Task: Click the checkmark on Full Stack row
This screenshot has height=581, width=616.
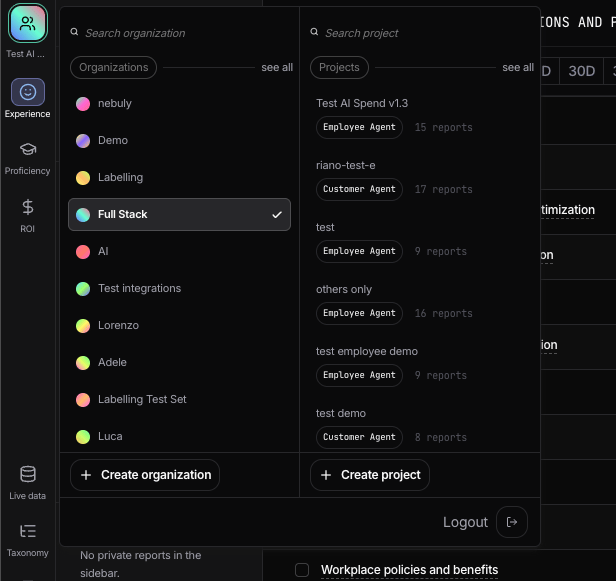Action: click(x=277, y=214)
